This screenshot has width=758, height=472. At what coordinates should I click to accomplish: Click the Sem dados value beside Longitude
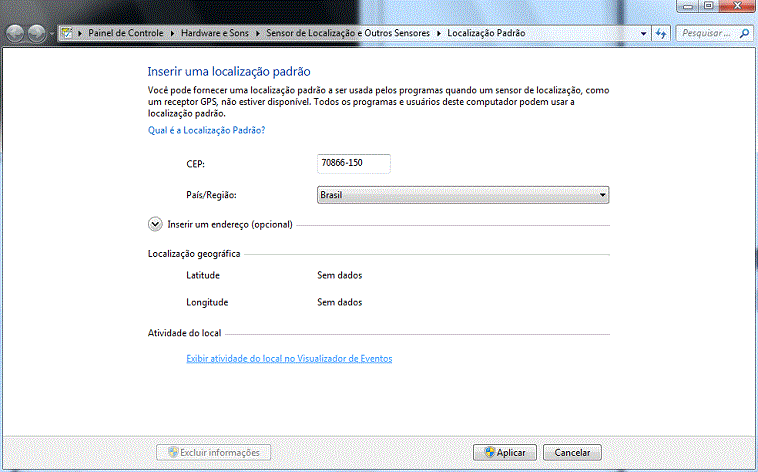pyautogui.click(x=339, y=302)
